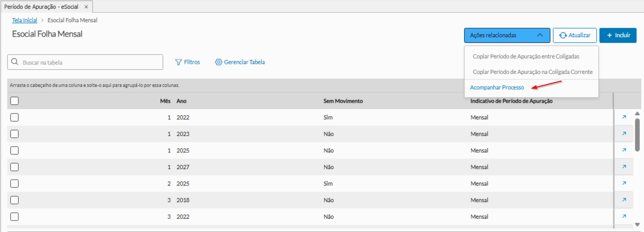Select Copiar Período de Apuração entre Coligadas
This screenshot has width=644, height=232.
[x=526, y=56]
